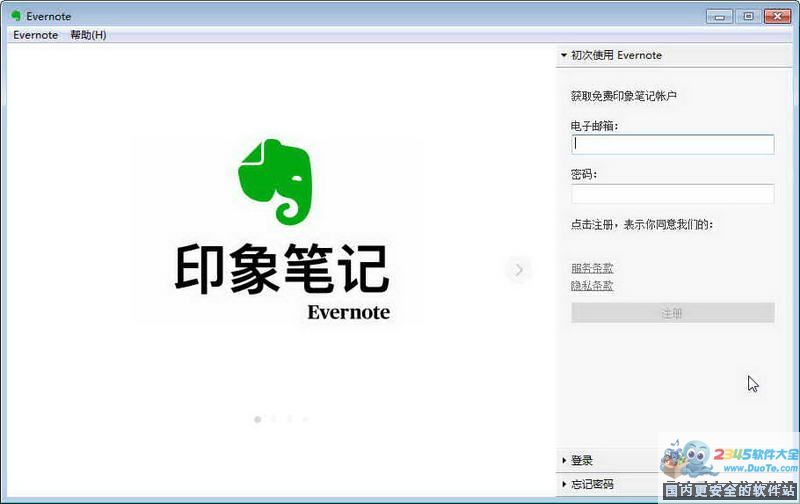Click the 密码 label

(x=582, y=174)
